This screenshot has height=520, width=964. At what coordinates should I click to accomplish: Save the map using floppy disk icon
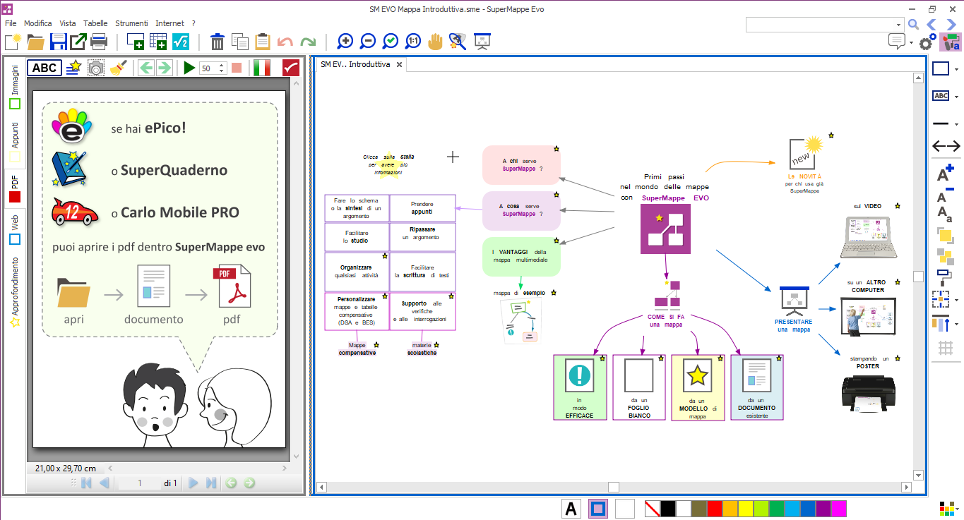[x=58, y=42]
